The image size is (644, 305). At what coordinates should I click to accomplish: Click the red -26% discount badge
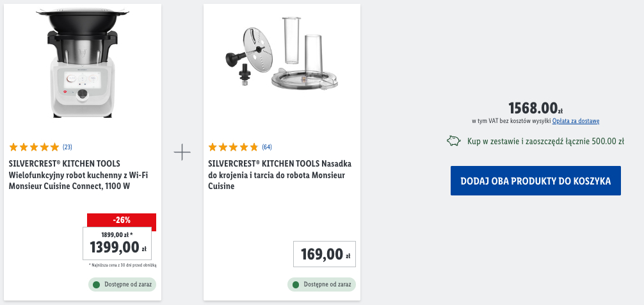122,220
